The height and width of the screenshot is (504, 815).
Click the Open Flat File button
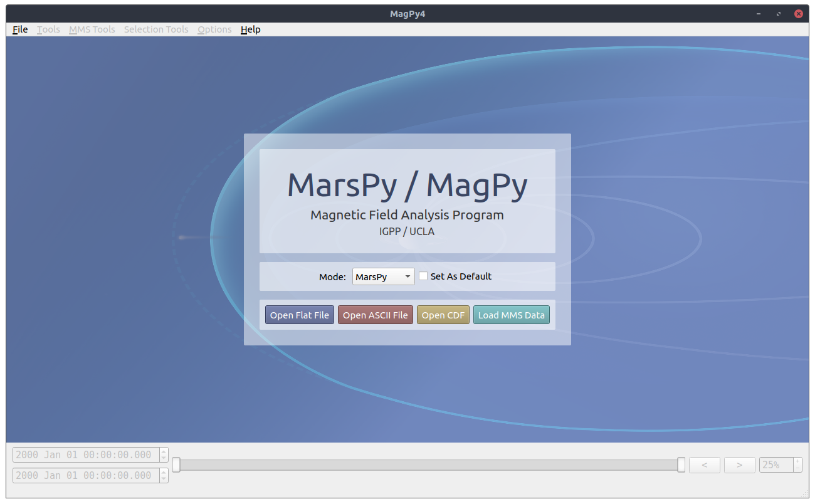coord(300,315)
